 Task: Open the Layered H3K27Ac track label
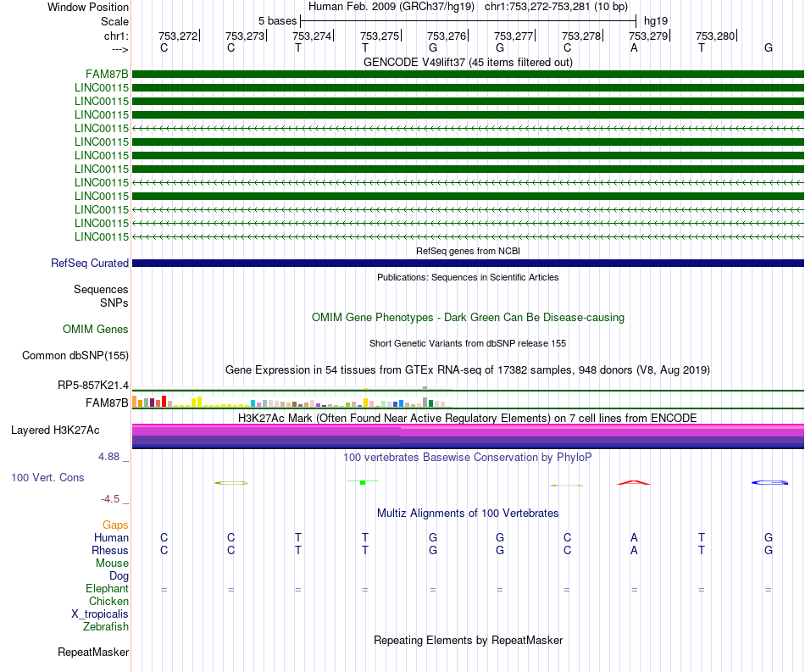coord(55,430)
